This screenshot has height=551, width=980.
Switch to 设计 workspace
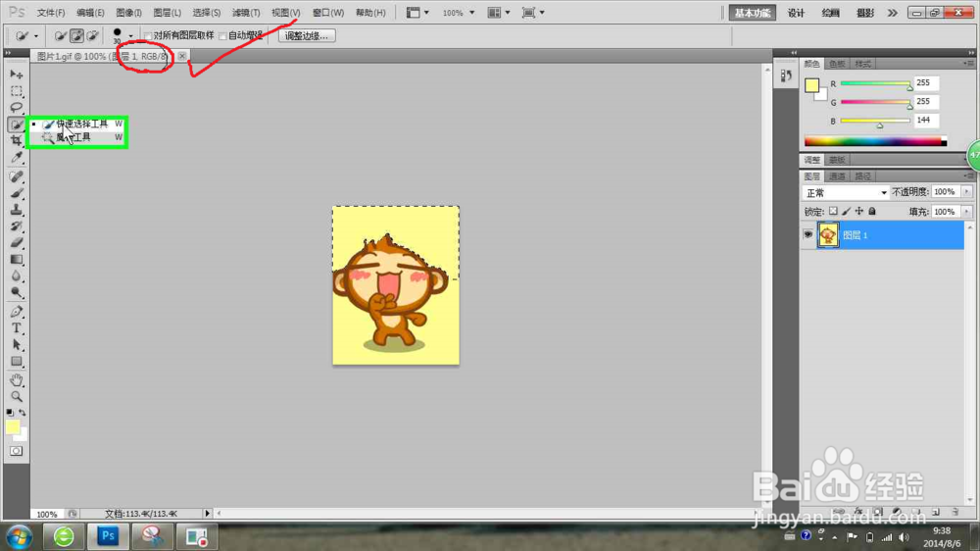[x=796, y=13]
